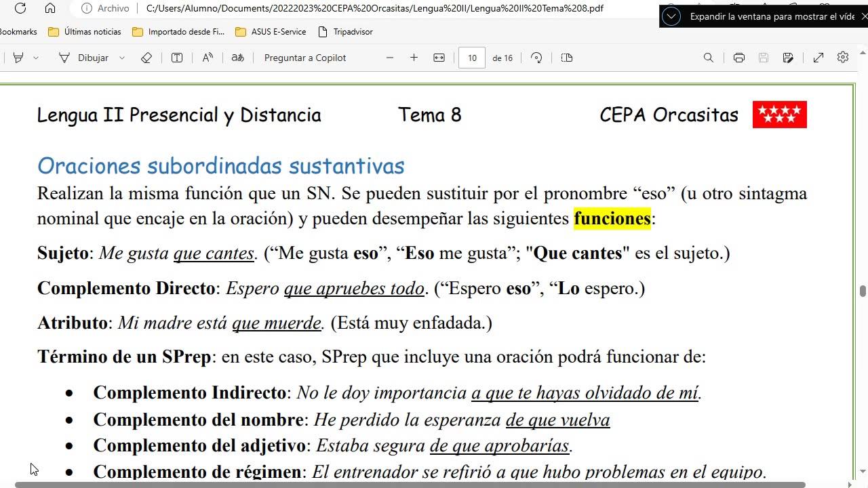Click the header text "Tema 8"
868x488 pixels.
click(x=430, y=115)
